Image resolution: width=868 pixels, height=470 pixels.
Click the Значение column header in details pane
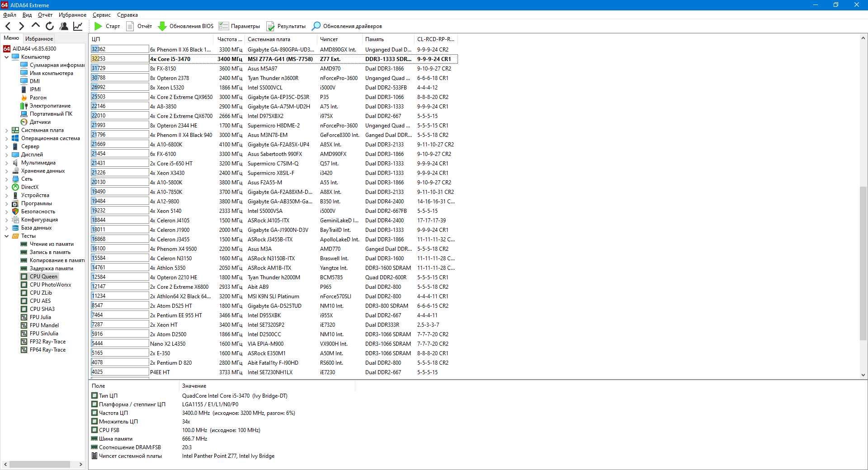pos(267,386)
